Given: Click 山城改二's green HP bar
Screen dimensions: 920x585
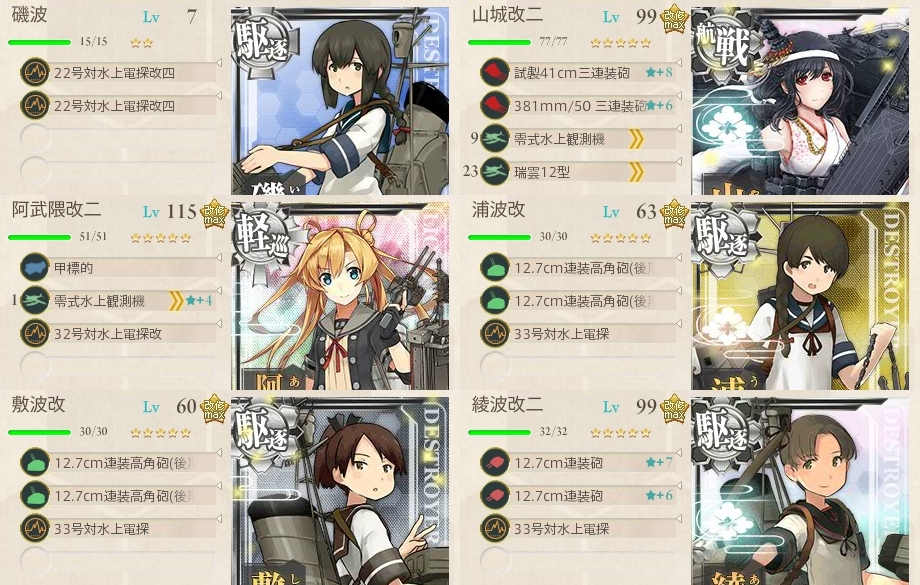Looking at the screenshot, I should click(499, 42).
